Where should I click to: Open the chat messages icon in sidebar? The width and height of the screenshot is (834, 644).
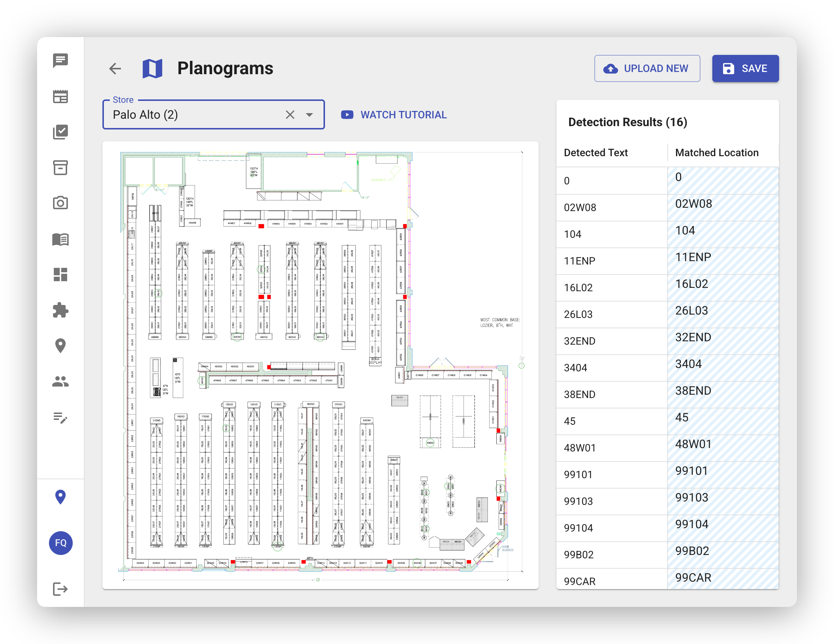click(x=60, y=60)
